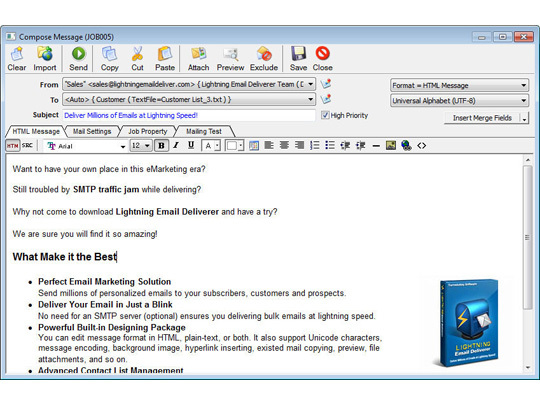The width and height of the screenshot is (540, 405).
Task: Click the red Close toolbar icon
Action: (x=323, y=59)
